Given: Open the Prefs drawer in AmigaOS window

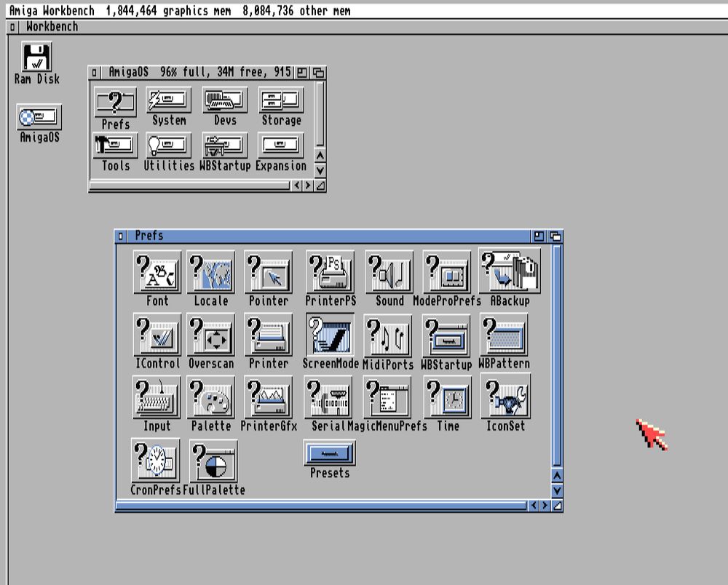Looking at the screenshot, I should click(x=115, y=103).
